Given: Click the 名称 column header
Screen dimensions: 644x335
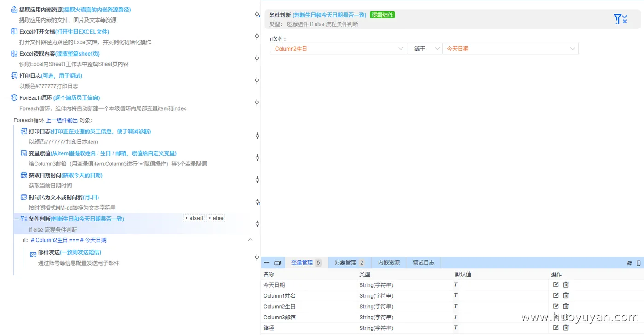Looking at the screenshot, I should point(269,274).
